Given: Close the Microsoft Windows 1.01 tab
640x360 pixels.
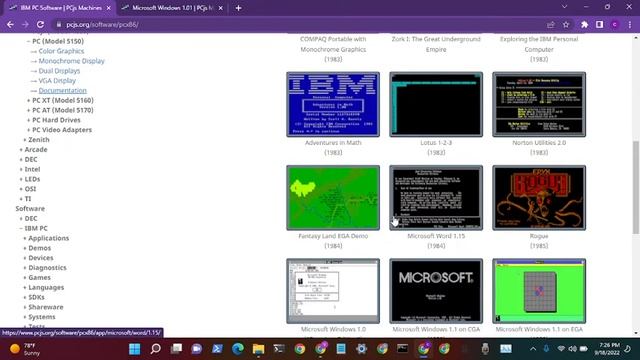Looking at the screenshot, I should (x=220, y=8).
